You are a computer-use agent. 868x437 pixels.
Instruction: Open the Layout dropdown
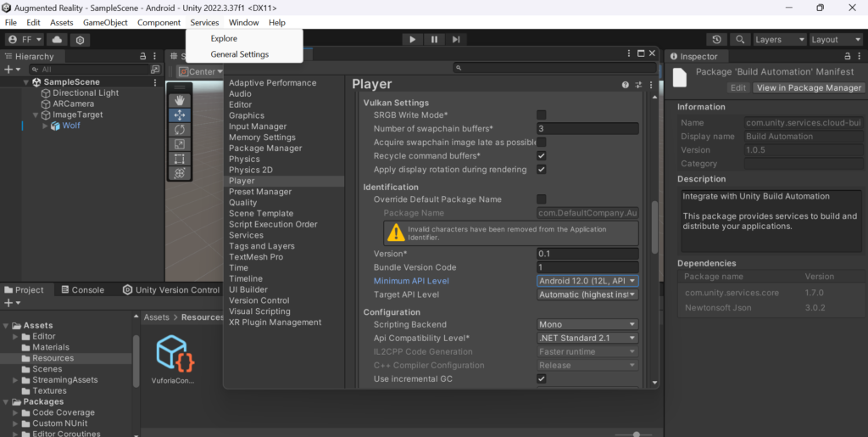click(x=835, y=40)
